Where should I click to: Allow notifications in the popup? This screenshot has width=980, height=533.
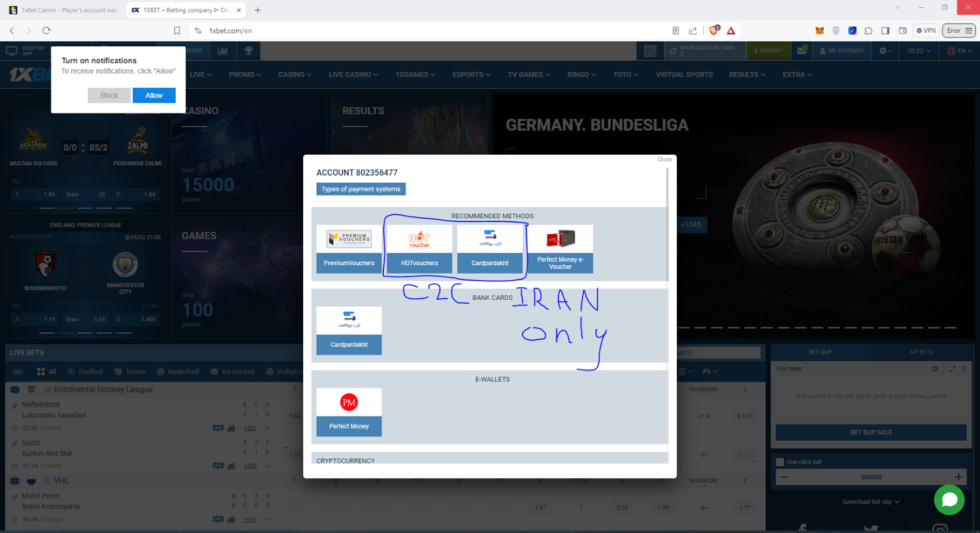click(x=154, y=95)
